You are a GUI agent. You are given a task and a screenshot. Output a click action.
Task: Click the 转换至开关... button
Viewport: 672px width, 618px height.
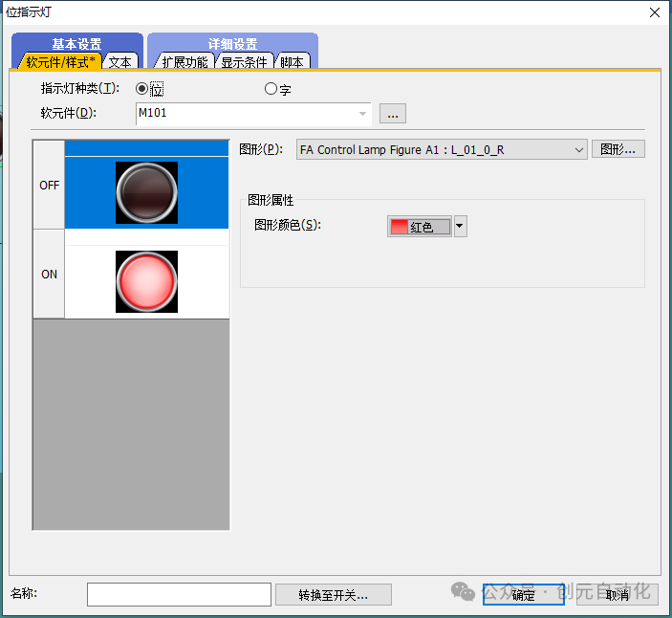click(334, 595)
